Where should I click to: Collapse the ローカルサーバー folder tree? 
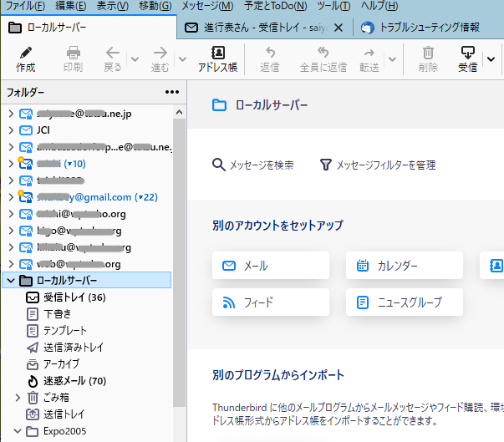(x=10, y=281)
